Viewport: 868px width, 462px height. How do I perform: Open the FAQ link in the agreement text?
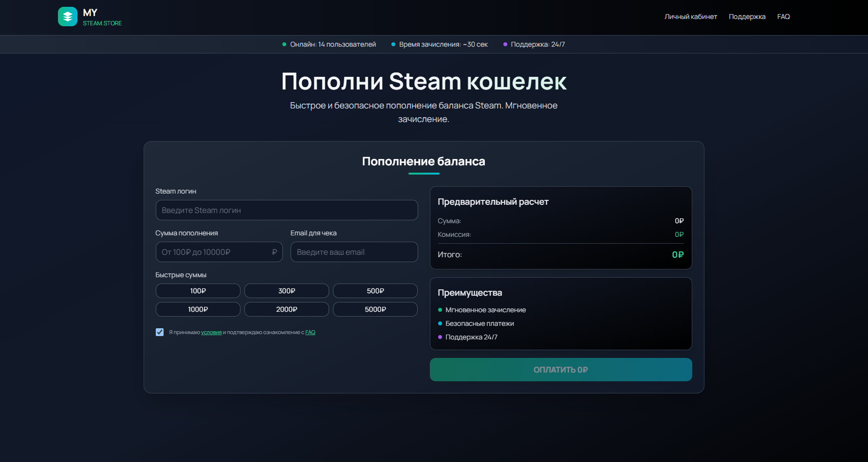click(x=310, y=333)
